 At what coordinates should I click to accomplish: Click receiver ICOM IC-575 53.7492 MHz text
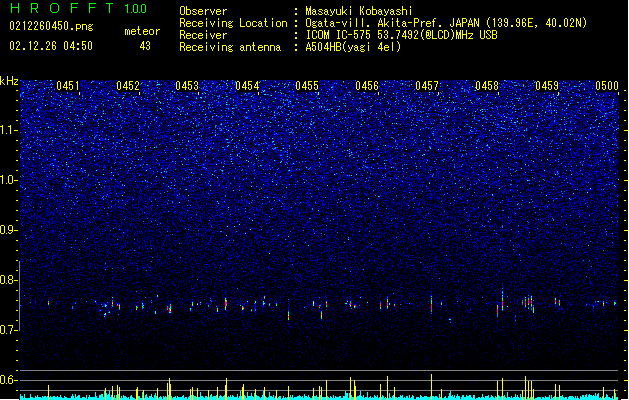(x=402, y=35)
